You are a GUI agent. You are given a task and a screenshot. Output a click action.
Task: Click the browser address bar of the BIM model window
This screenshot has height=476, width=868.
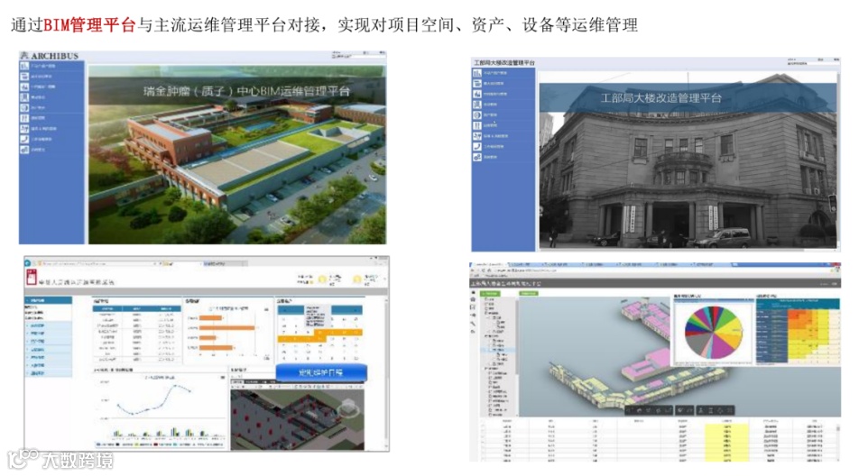click(653, 270)
